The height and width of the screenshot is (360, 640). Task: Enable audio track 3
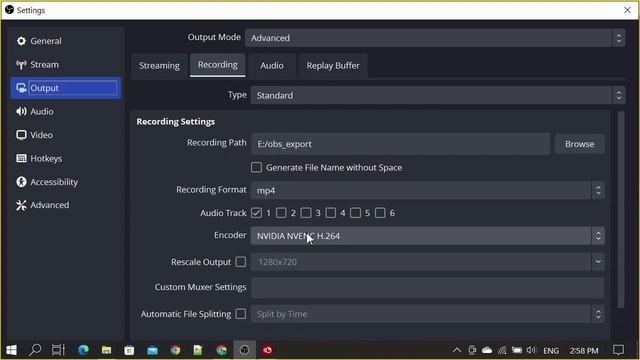click(x=306, y=213)
